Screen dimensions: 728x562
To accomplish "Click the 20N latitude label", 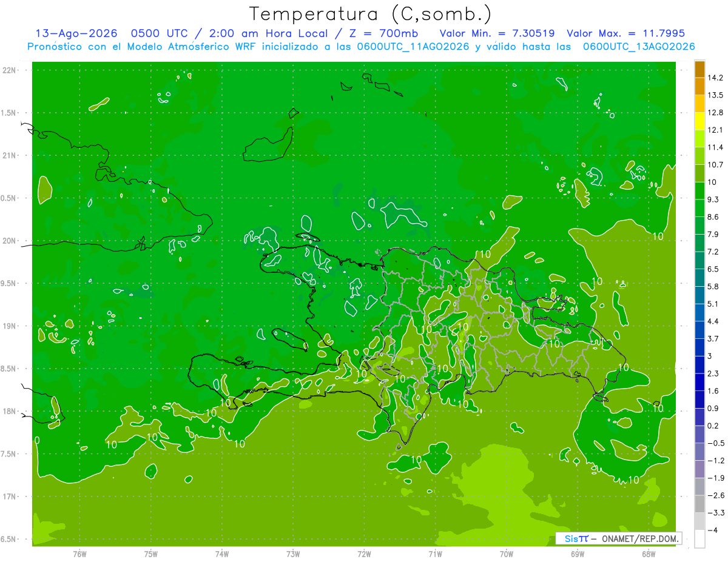I will [10, 241].
